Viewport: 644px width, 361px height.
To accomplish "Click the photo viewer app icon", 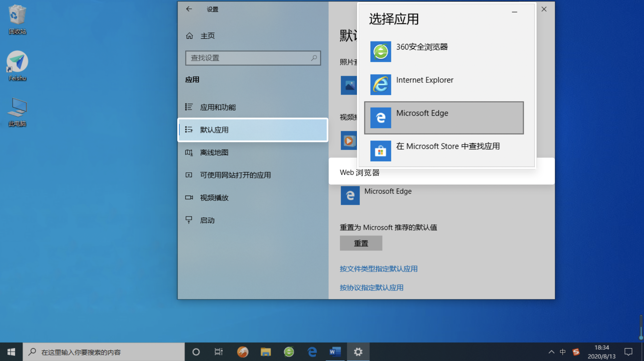I will (349, 85).
